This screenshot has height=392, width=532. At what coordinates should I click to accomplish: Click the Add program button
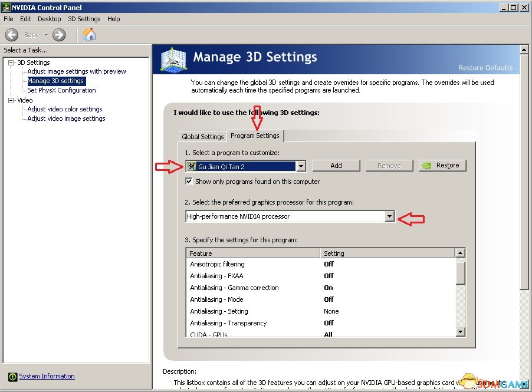click(x=336, y=166)
